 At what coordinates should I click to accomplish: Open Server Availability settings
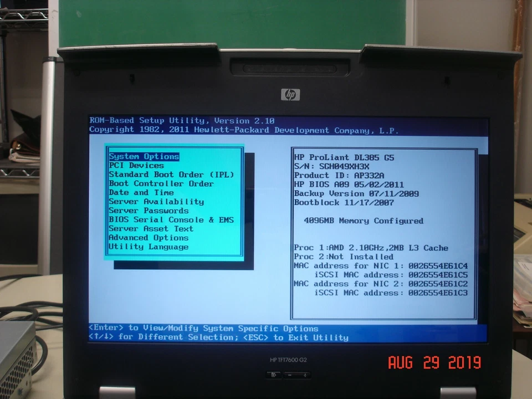click(156, 201)
